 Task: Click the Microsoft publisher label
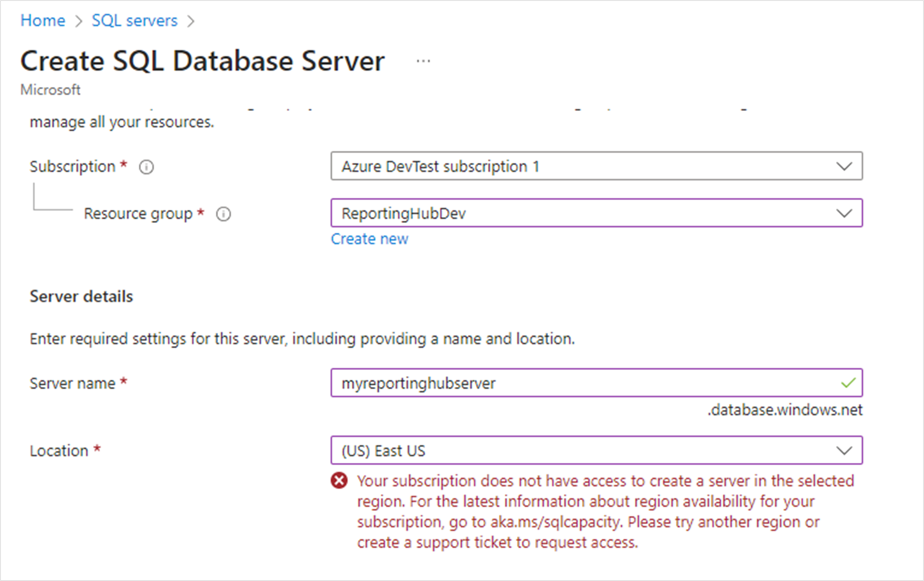[x=50, y=90]
